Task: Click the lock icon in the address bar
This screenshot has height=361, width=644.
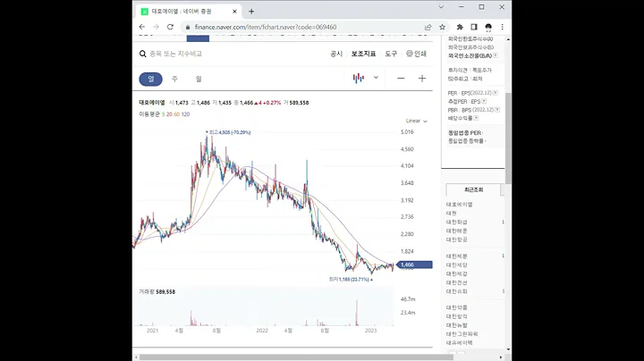Action: pos(188,27)
